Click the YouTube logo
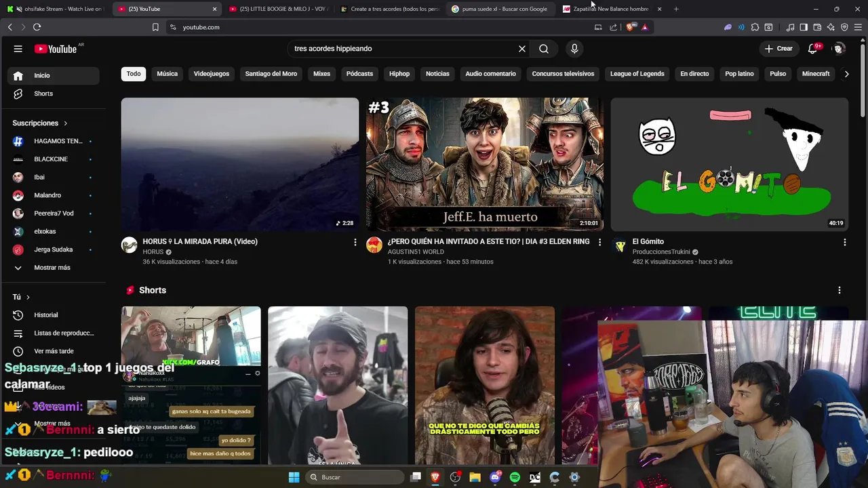Screen dimensions: 868x488 coord(56,49)
